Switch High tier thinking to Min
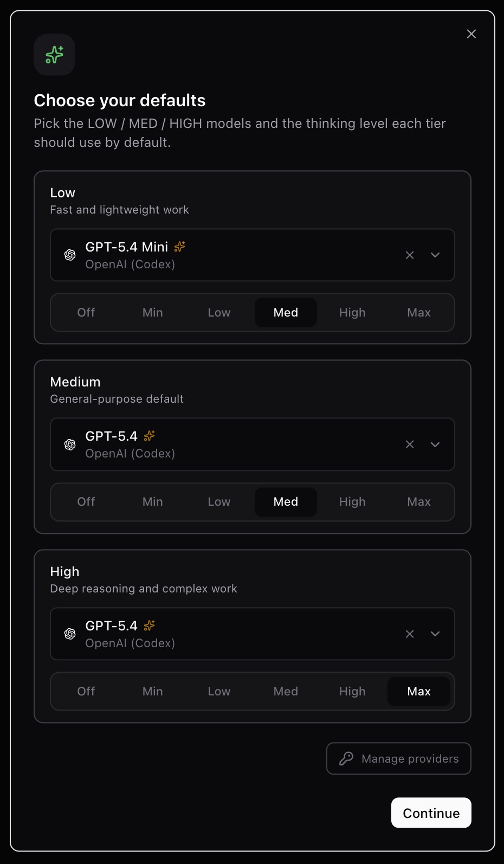 [152, 691]
